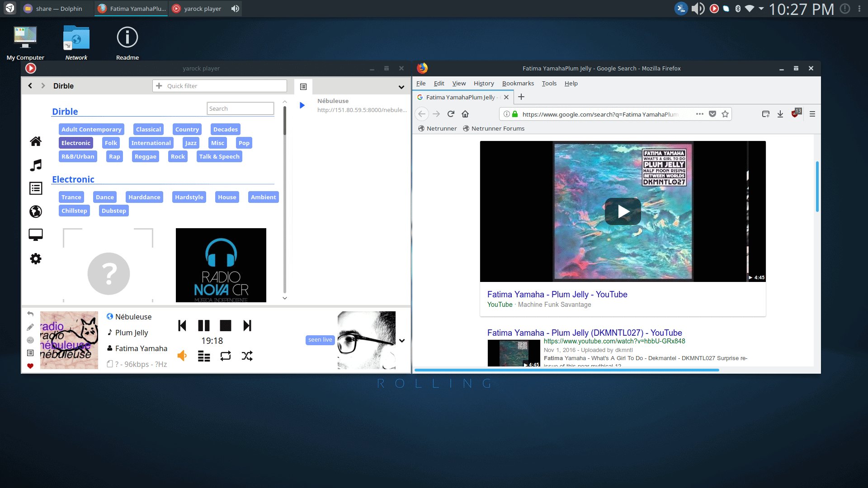Open the music collection note icon
The height and width of the screenshot is (488, 868).
pos(36,165)
